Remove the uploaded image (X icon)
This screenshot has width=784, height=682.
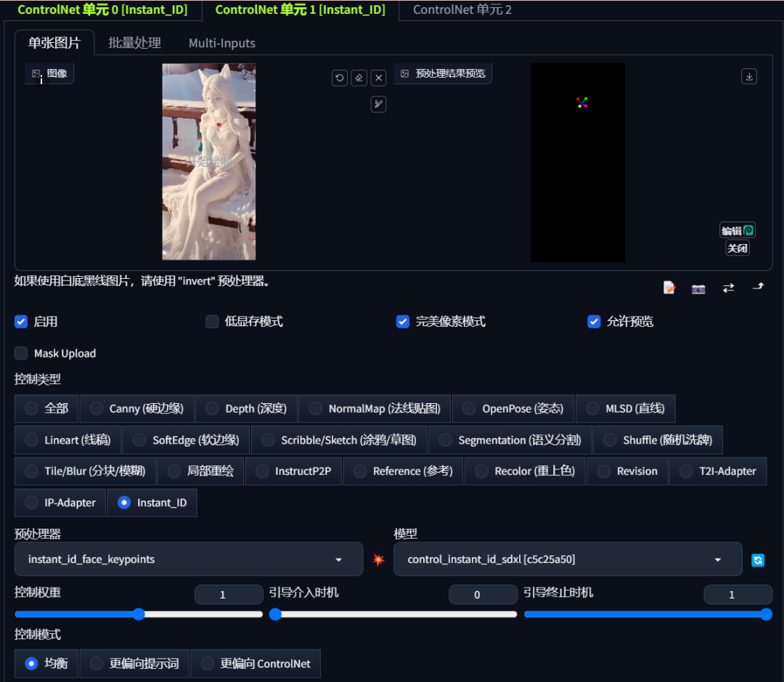[x=377, y=78]
